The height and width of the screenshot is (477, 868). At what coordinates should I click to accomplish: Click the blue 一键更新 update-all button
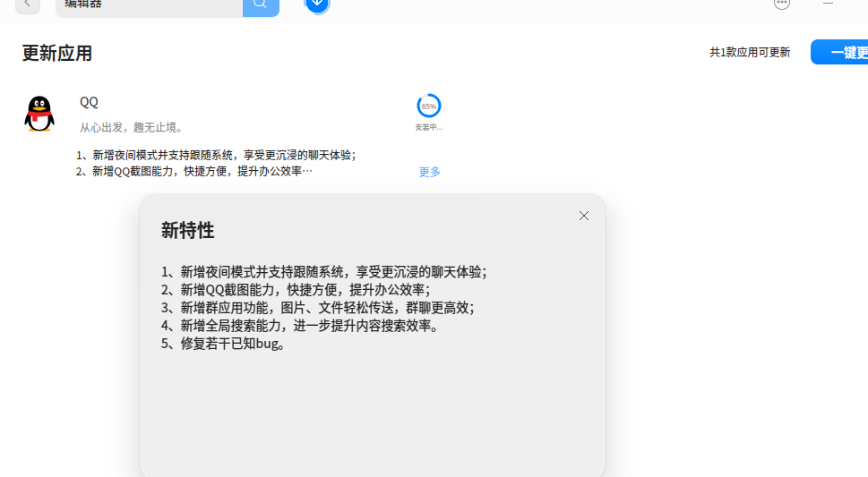tap(839, 52)
